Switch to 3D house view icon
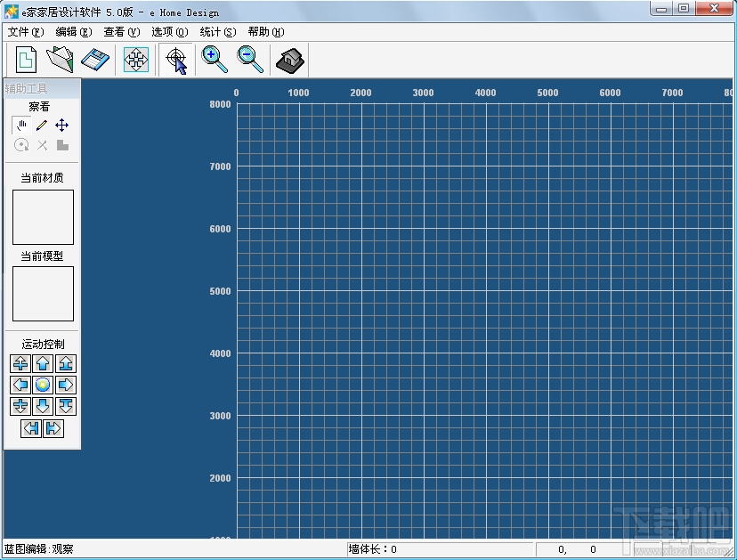Screen dimensions: 737x560 tap(290, 60)
